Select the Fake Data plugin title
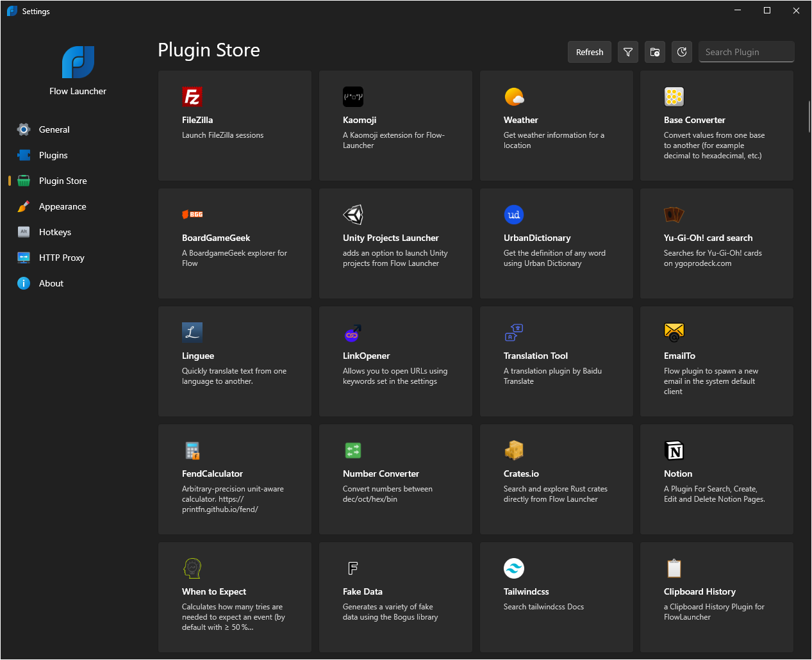Image resolution: width=812 pixels, height=660 pixels. point(363,591)
